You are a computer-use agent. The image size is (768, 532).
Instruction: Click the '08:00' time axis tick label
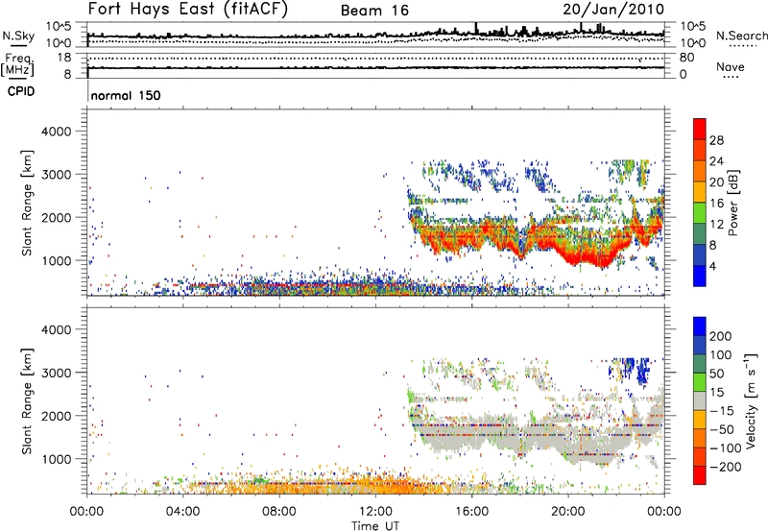279,512
